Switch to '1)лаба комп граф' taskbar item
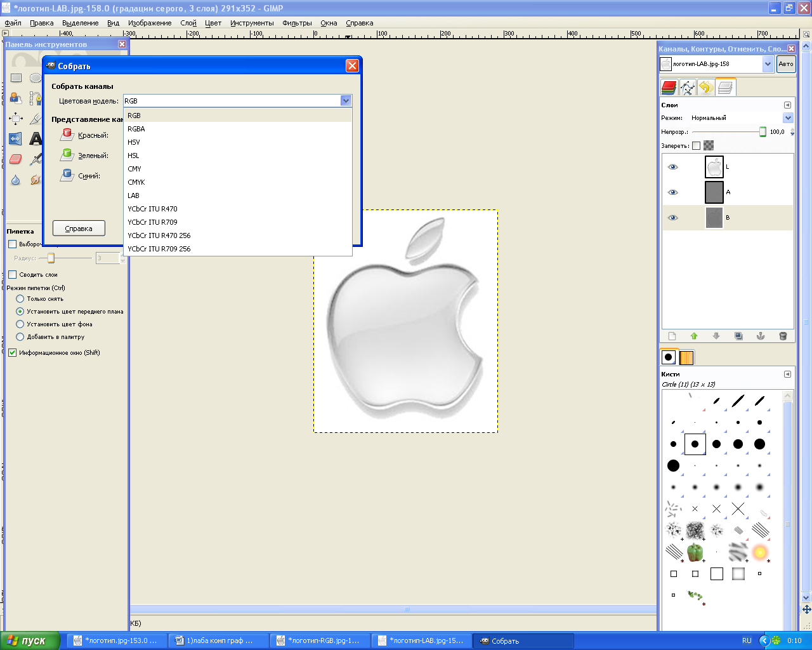Image resolution: width=812 pixels, height=650 pixels. point(218,640)
